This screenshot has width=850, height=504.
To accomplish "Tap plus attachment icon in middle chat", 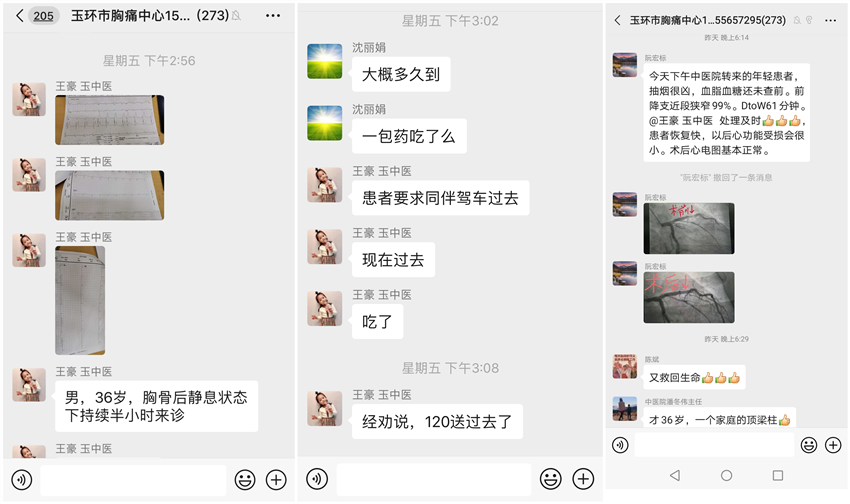I will [583, 479].
